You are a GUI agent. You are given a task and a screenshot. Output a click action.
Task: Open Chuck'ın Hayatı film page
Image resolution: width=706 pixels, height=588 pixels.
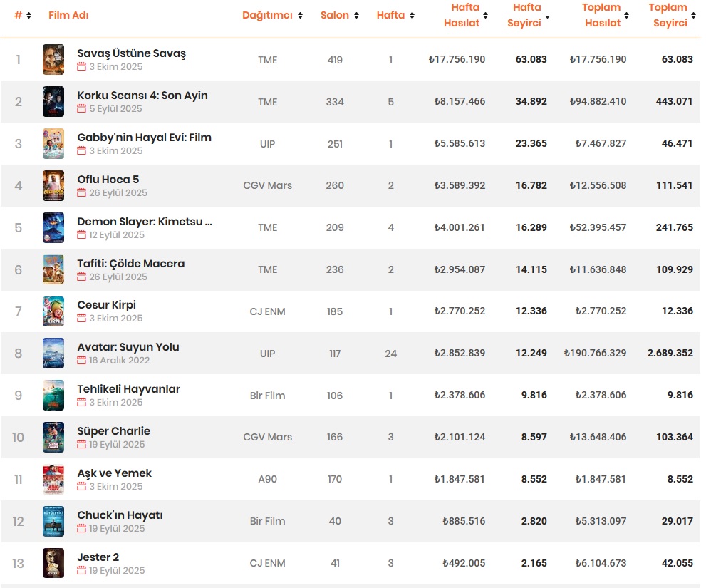[120, 515]
